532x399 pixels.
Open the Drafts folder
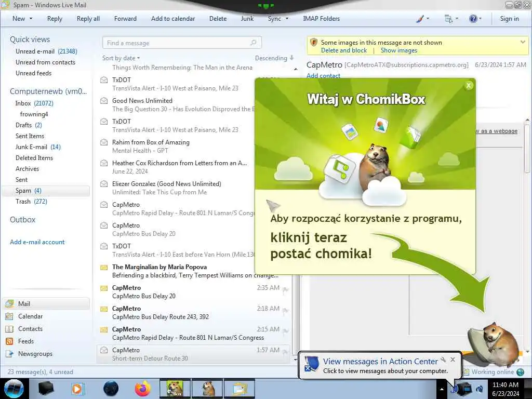pyautogui.click(x=29, y=125)
